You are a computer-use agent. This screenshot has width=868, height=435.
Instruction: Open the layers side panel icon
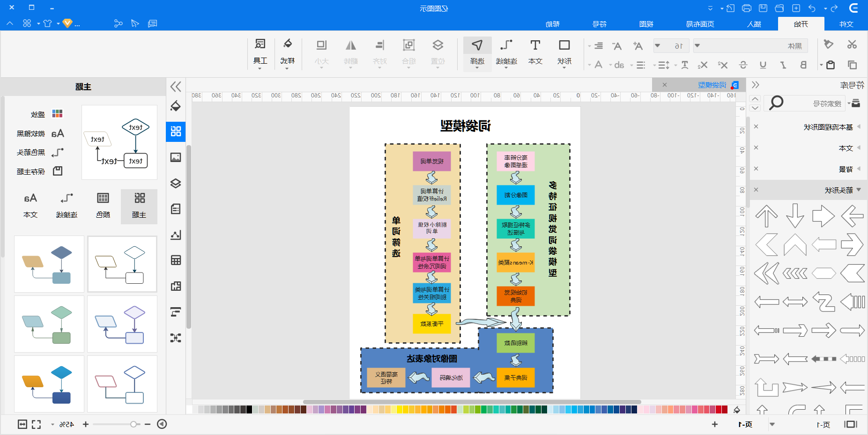pos(176,183)
